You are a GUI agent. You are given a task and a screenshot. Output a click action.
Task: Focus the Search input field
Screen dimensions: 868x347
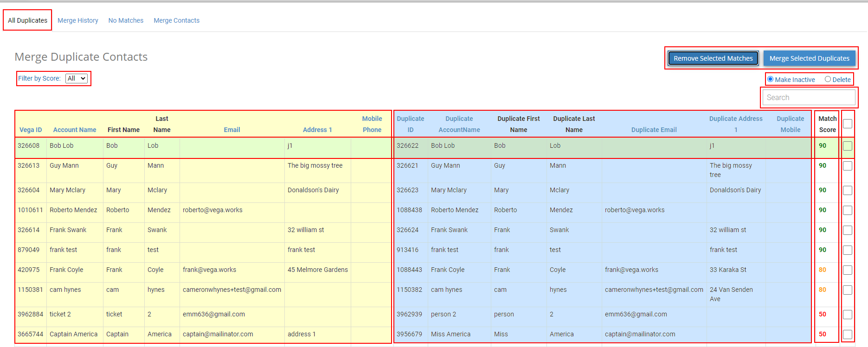809,97
